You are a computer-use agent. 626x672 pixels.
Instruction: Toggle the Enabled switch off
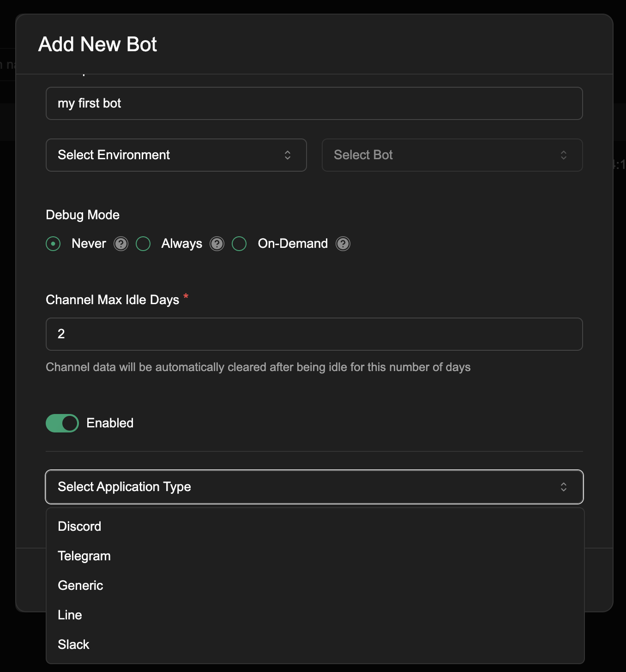(62, 423)
